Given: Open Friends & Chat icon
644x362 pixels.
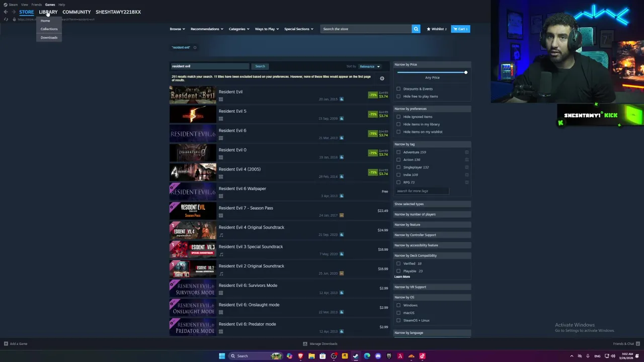Looking at the screenshot, I should pos(638,344).
